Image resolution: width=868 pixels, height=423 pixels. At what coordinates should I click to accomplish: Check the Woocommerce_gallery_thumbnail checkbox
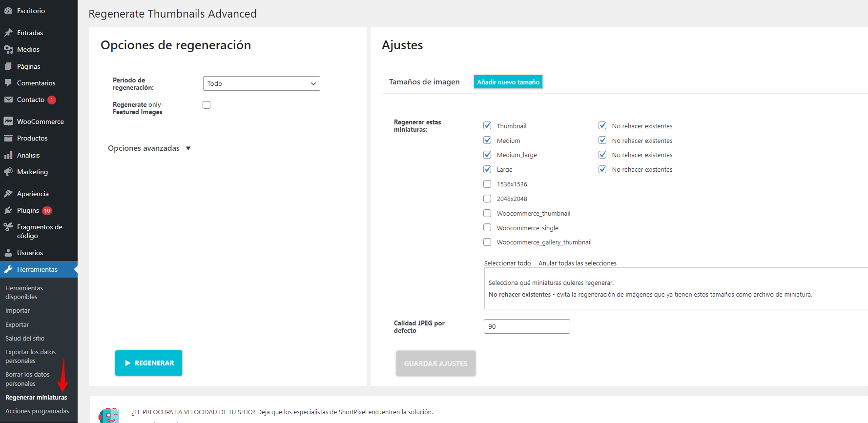tap(487, 242)
